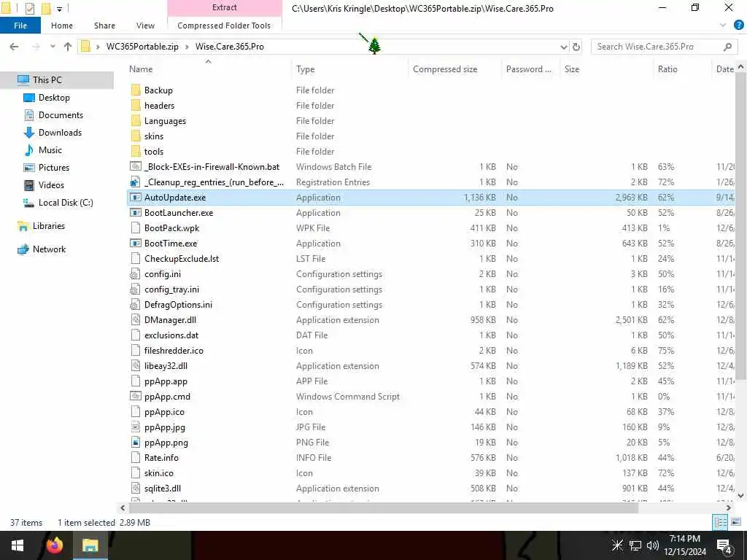This screenshot has height=560, width=747.
Task: Click the DManager.dll file icon
Action: (136, 319)
